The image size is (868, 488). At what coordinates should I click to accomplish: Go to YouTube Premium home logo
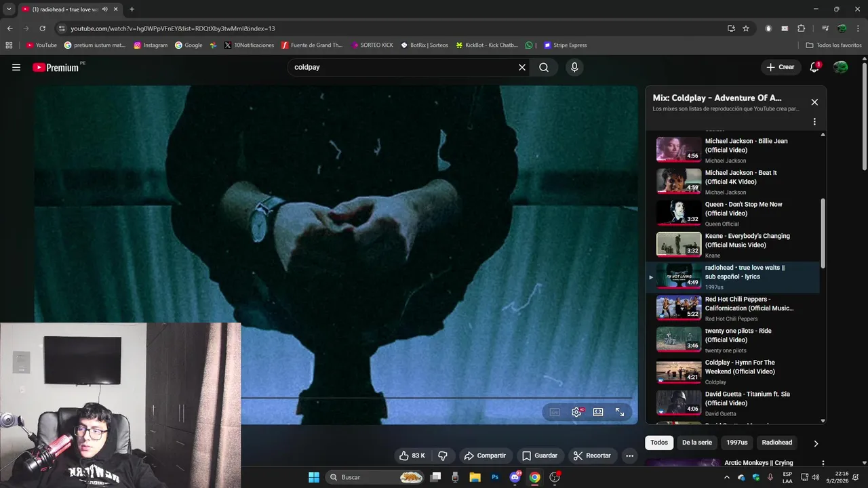coord(56,67)
